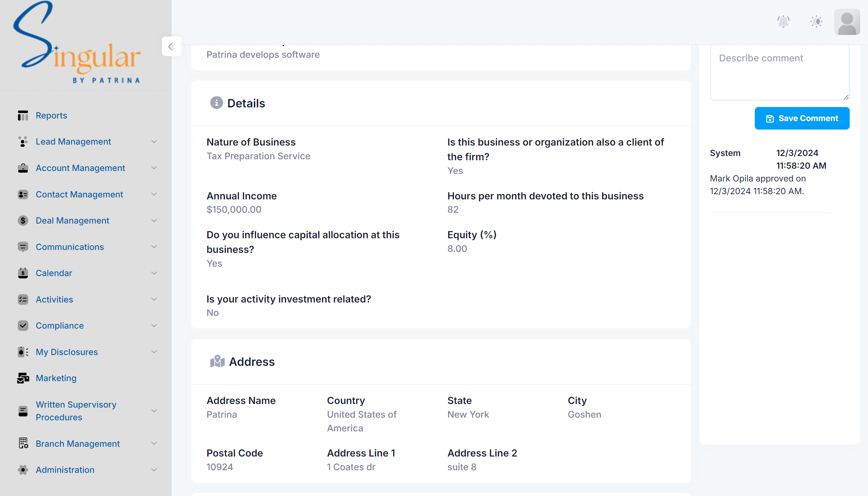
Task: Open the Activities link
Action: click(54, 300)
